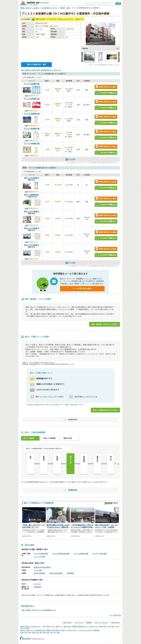Click 港区（東京都）の住みやすさを見る button
The height and width of the screenshot is (644, 141).
(x=105, y=324)
